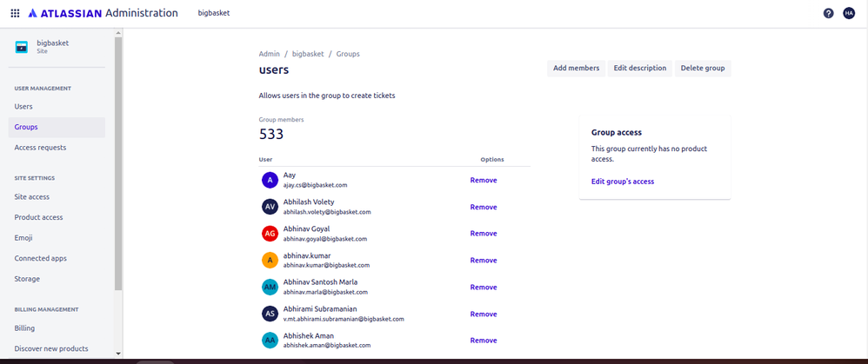
Task: Open Emoji settings
Action: [57, 237]
